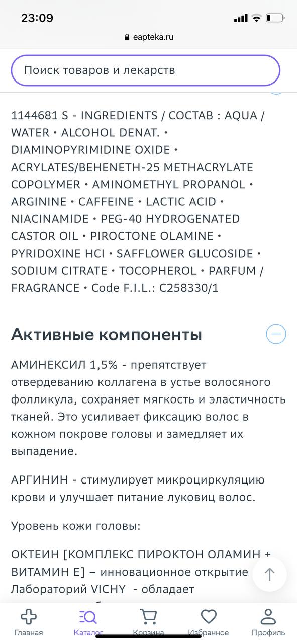Collapse the Активные компоненты section
The image size is (297, 644).
coord(276,334)
